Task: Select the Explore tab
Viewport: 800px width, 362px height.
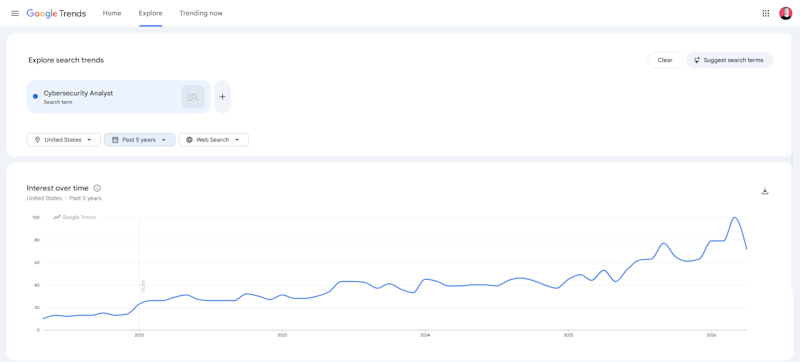Action: [151, 13]
